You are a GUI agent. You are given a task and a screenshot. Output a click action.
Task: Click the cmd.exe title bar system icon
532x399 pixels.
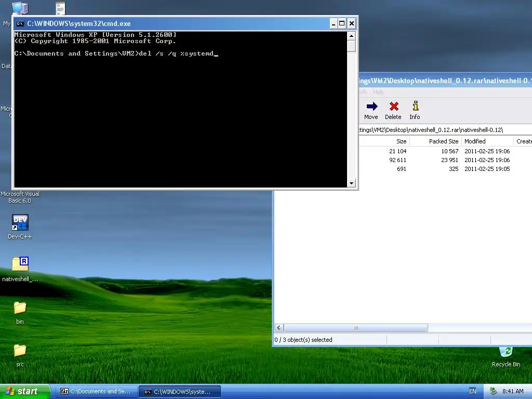point(20,23)
